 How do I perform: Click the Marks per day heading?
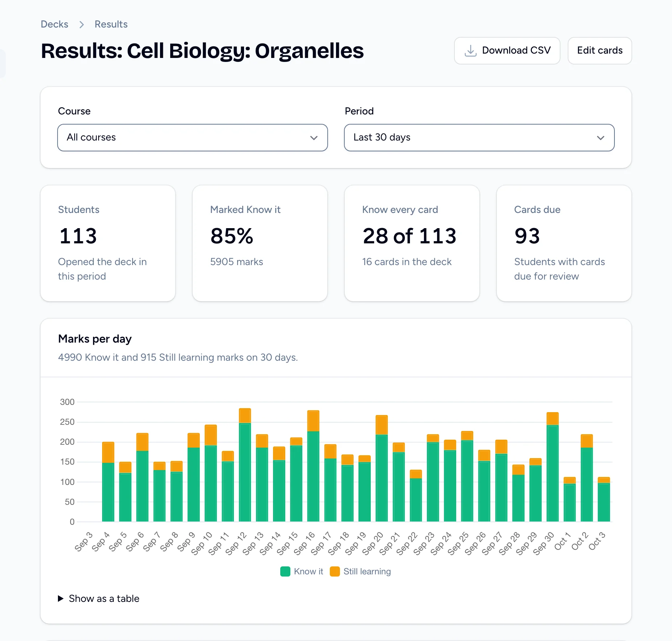95,339
